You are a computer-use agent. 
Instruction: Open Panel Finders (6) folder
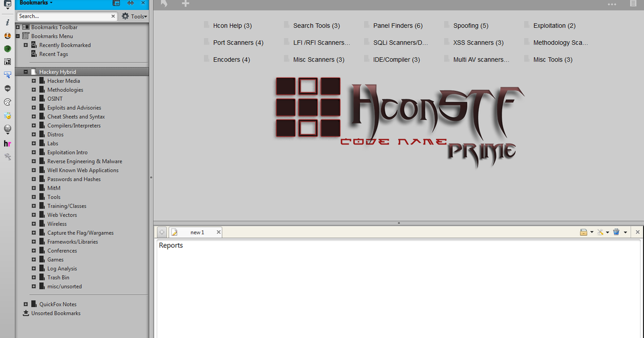[393, 26]
